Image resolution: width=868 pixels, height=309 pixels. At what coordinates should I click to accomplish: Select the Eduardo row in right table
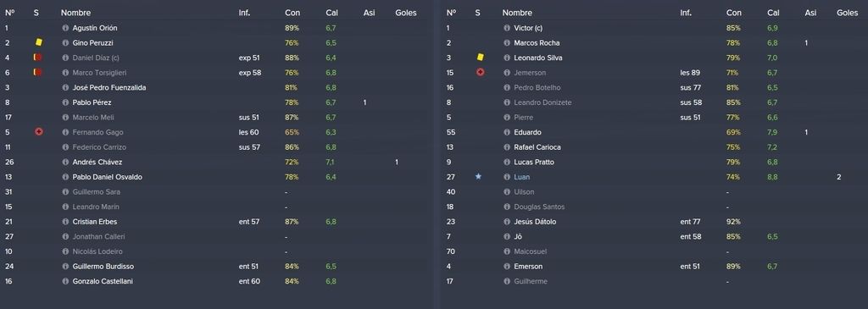pos(654,132)
